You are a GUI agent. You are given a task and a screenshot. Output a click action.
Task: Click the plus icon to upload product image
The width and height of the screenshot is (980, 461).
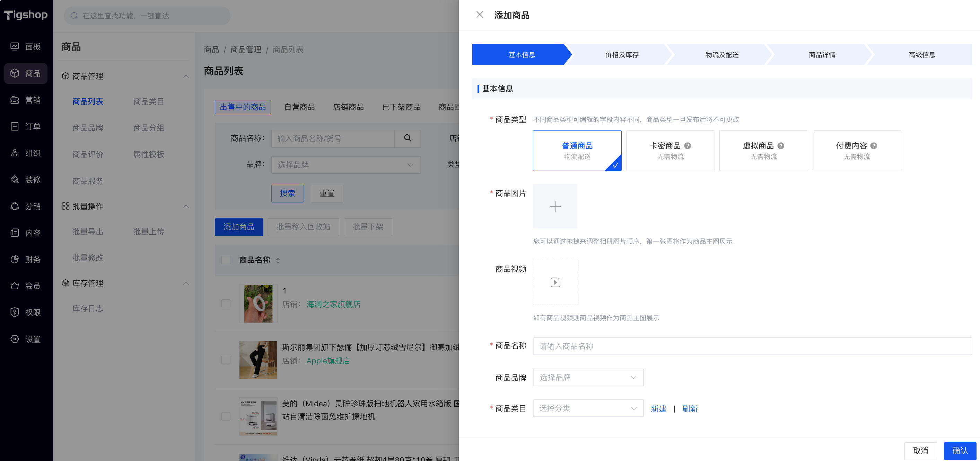[x=555, y=206]
